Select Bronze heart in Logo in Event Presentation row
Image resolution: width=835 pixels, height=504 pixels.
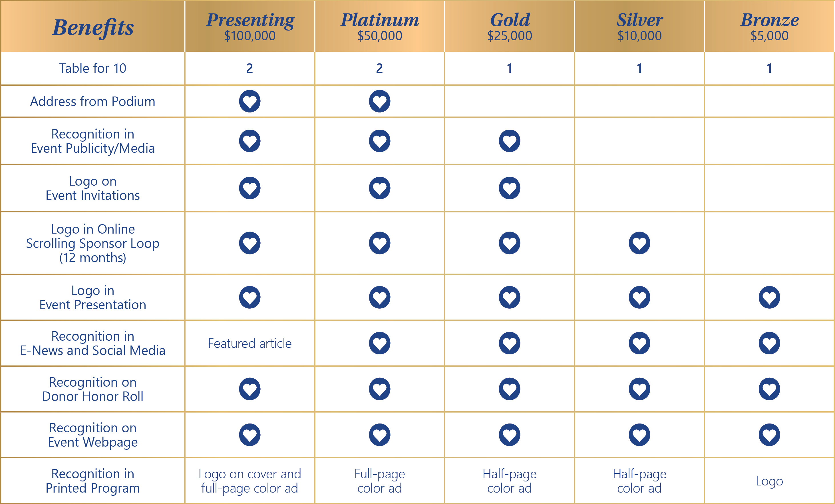[x=769, y=297]
